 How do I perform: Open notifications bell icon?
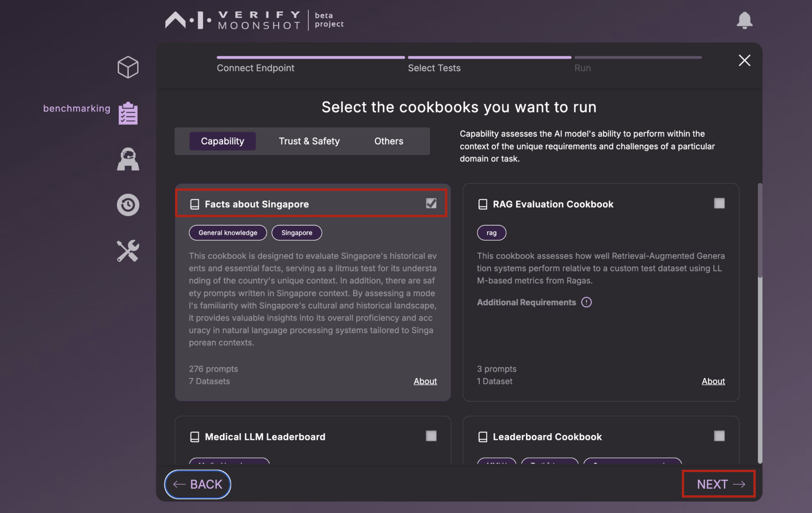[744, 20]
